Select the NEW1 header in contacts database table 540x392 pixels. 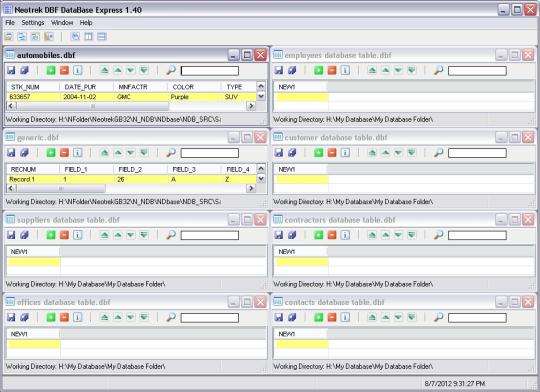301,334
